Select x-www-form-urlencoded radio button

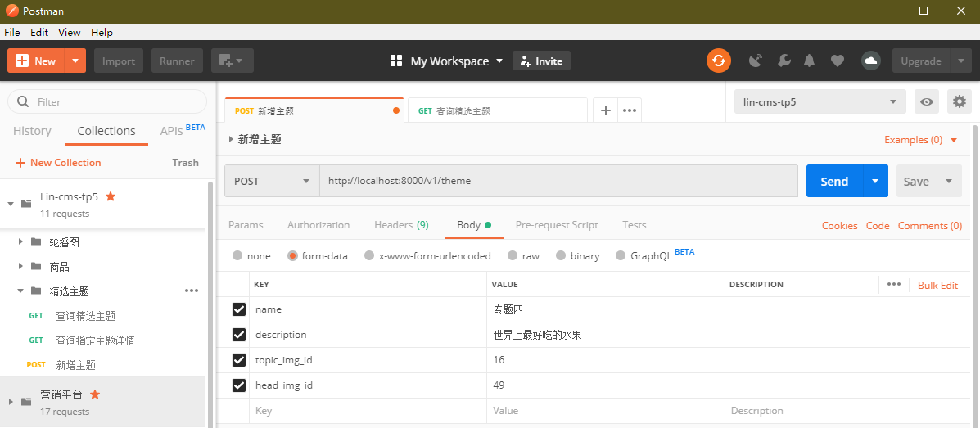coord(369,255)
